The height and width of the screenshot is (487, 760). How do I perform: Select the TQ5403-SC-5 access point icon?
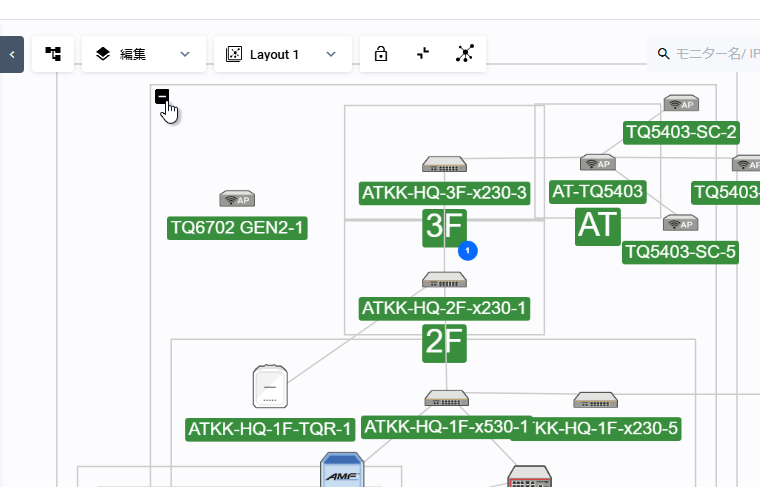coord(681,222)
